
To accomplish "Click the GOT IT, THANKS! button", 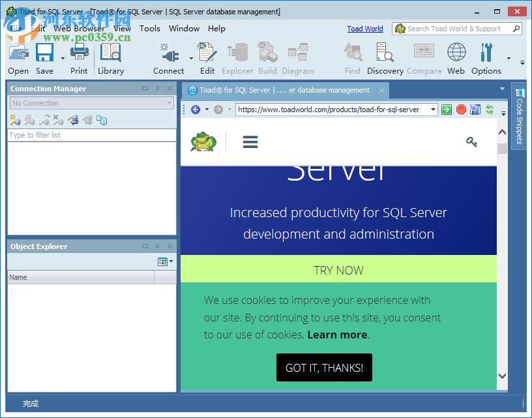I will pyautogui.click(x=324, y=367).
